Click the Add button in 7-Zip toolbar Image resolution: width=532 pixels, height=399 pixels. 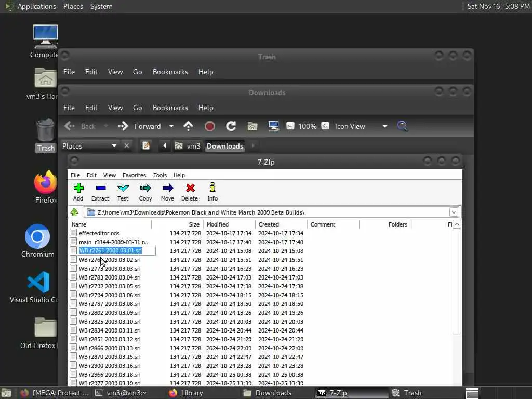(78, 192)
